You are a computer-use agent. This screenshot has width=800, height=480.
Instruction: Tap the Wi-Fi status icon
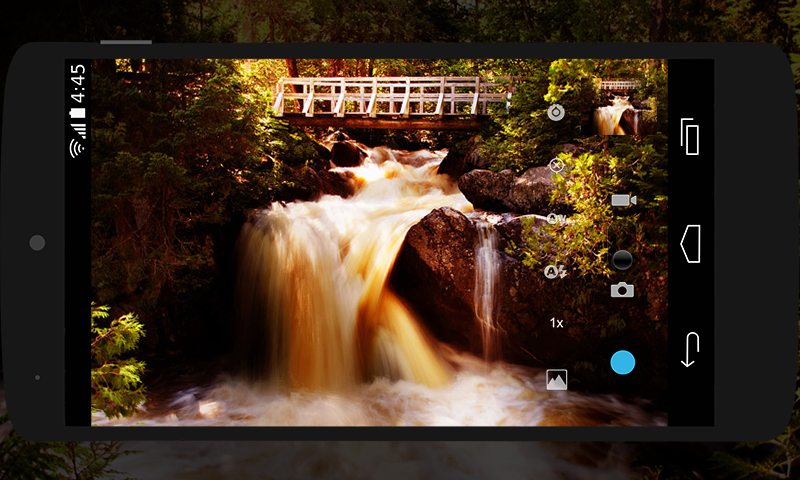(78, 148)
